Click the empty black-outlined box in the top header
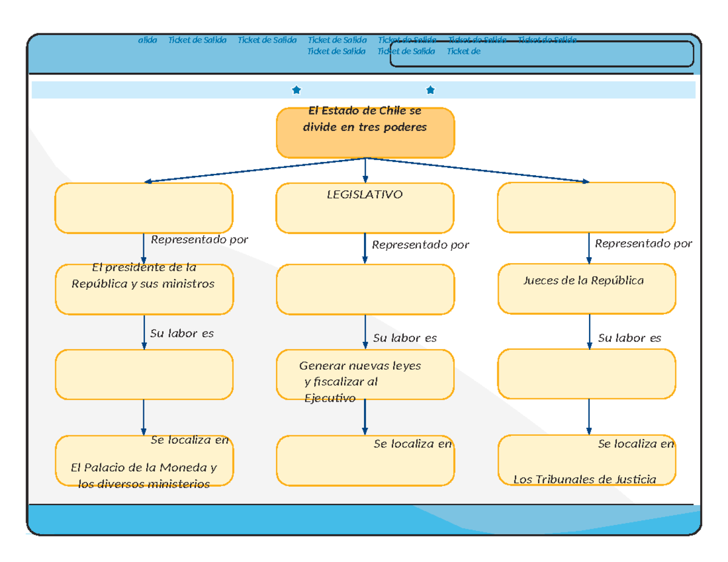Image resolution: width=728 pixels, height=562 pixels. [x=542, y=53]
